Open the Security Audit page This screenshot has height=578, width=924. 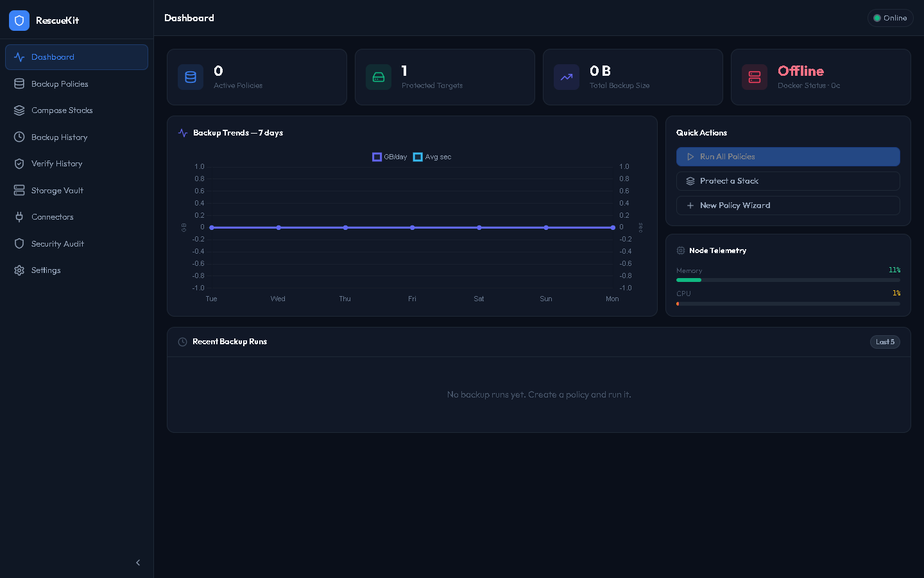point(76,244)
